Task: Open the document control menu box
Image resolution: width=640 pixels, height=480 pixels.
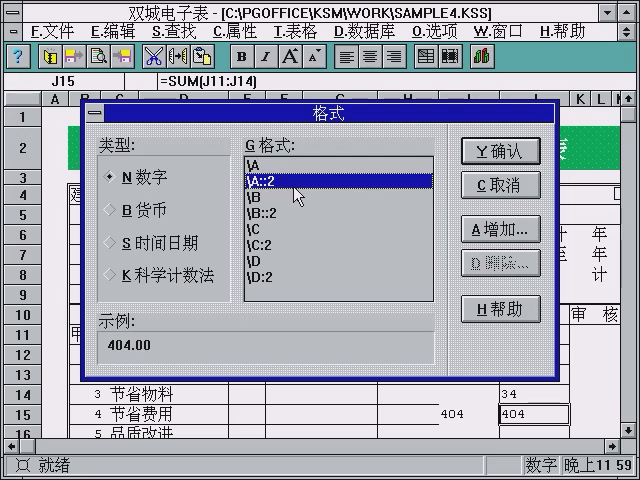Action: 13,31
